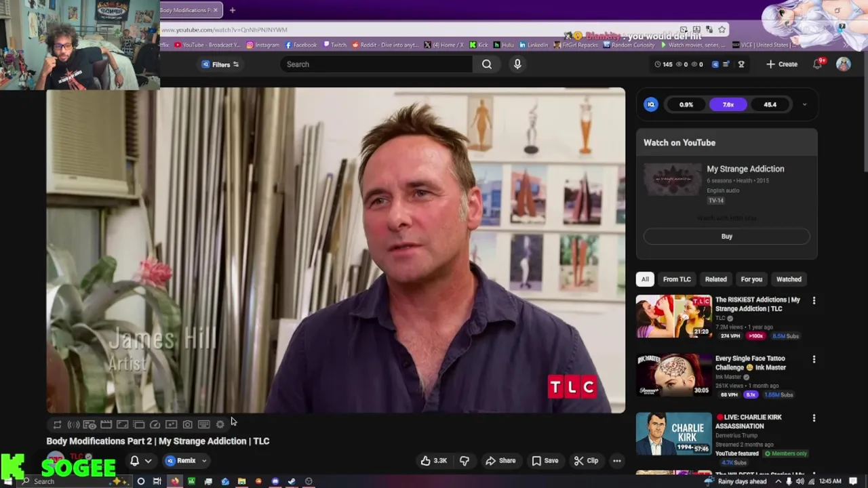Click the Buy button for My Strange Addiction
This screenshot has height=488, width=868.
(x=726, y=237)
